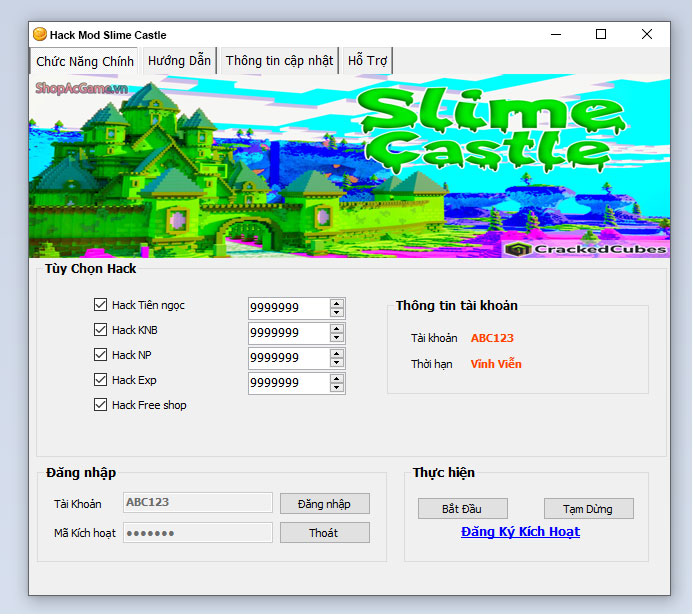This screenshot has height=616, width=693.
Task: Increase Hack Tiên ngọc value with up arrow
Action: 337,304
